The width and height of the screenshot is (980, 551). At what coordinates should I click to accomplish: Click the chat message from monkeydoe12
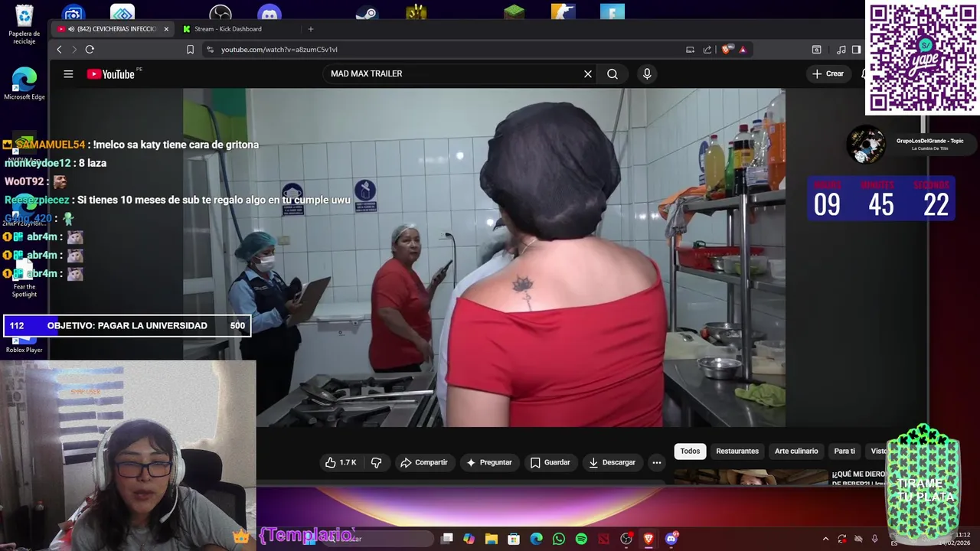tap(55, 163)
